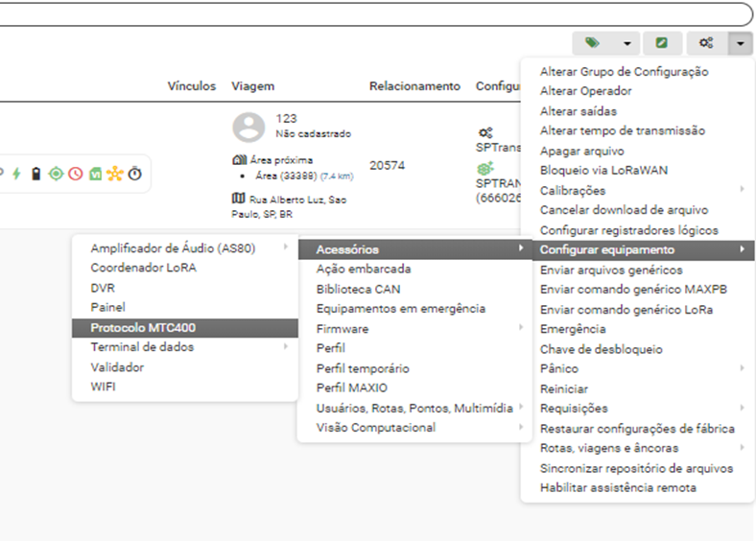Click the green SIM card icon
This screenshot has width=756, height=541.
(x=96, y=174)
